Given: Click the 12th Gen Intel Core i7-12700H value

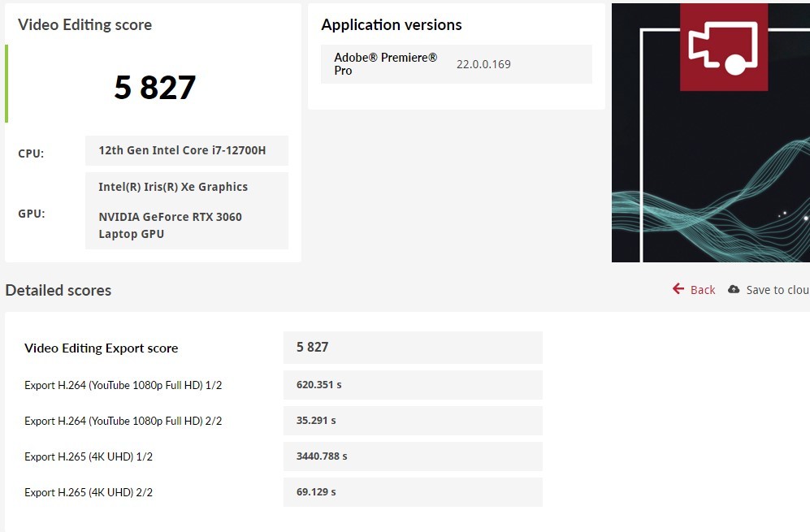Looking at the screenshot, I should click(x=182, y=150).
